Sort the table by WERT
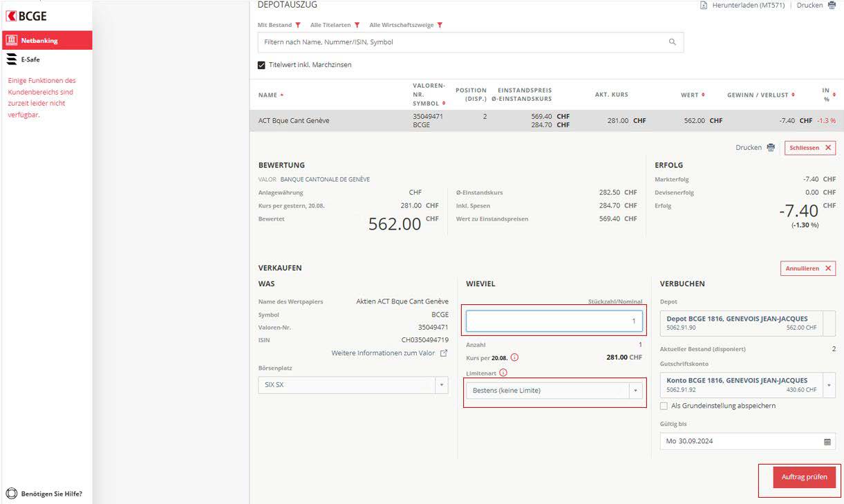 tap(693, 95)
